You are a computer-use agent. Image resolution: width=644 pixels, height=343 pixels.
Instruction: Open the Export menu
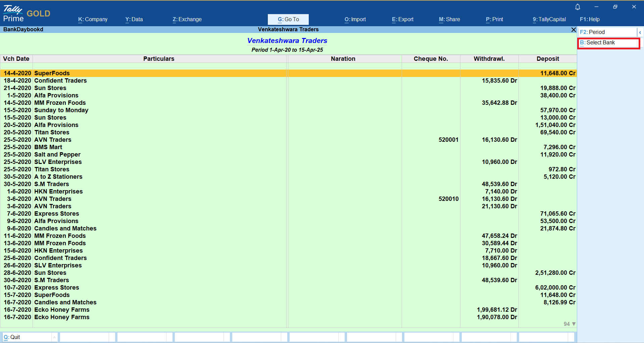click(x=402, y=19)
